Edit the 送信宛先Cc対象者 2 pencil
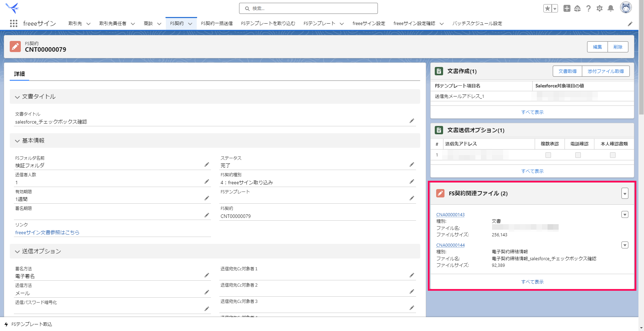The height and width of the screenshot is (331, 644). coord(412,291)
